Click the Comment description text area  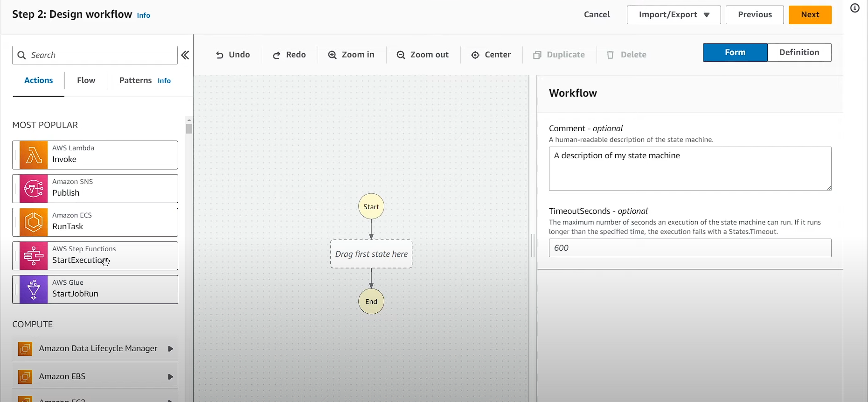click(x=690, y=169)
